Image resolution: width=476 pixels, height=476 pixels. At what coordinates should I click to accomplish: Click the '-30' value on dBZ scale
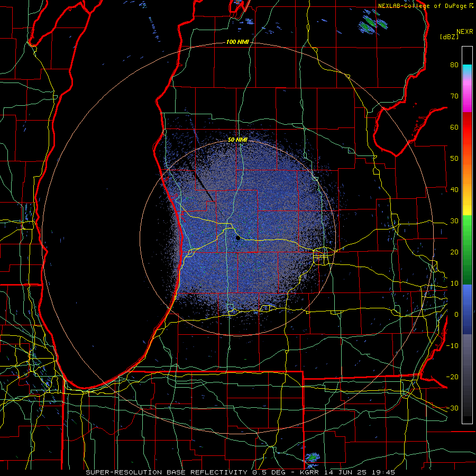[452, 408]
